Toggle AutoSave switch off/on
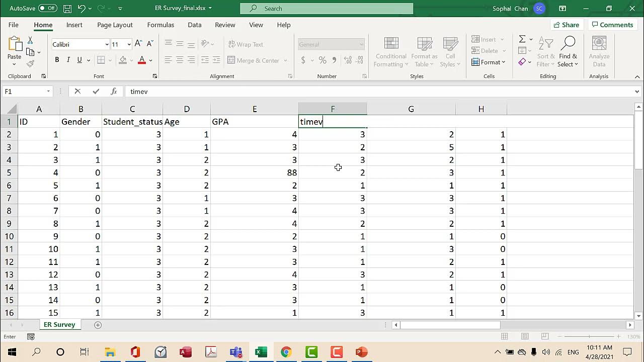Image resolution: width=644 pixels, height=362 pixels. pos(48,9)
